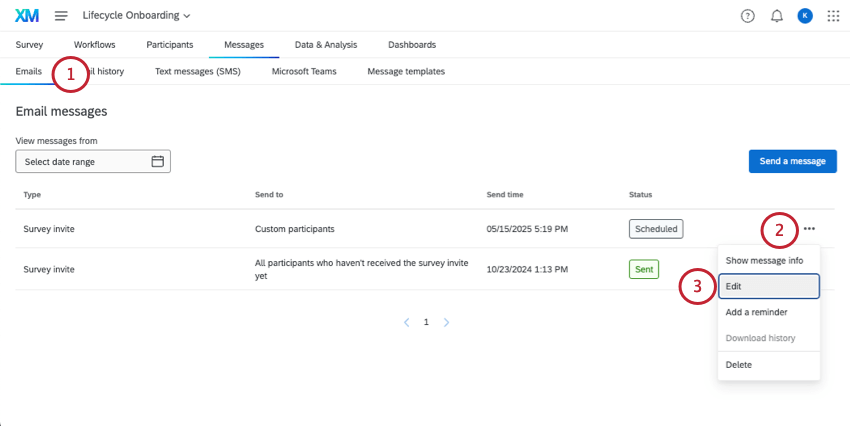The height and width of the screenshot is (426, 850).
Task: Open the hamburger navigation menu
Action: tap(61, 16)
